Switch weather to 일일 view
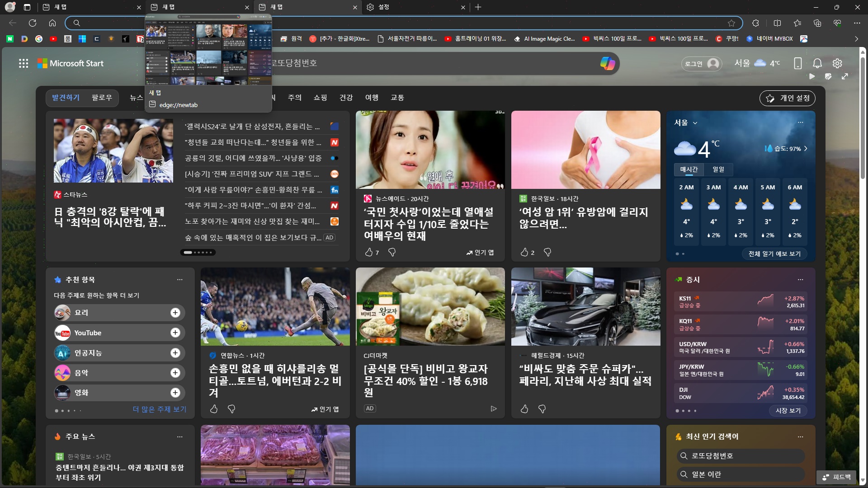Screen dimensions: 868x488 point(718,169)
